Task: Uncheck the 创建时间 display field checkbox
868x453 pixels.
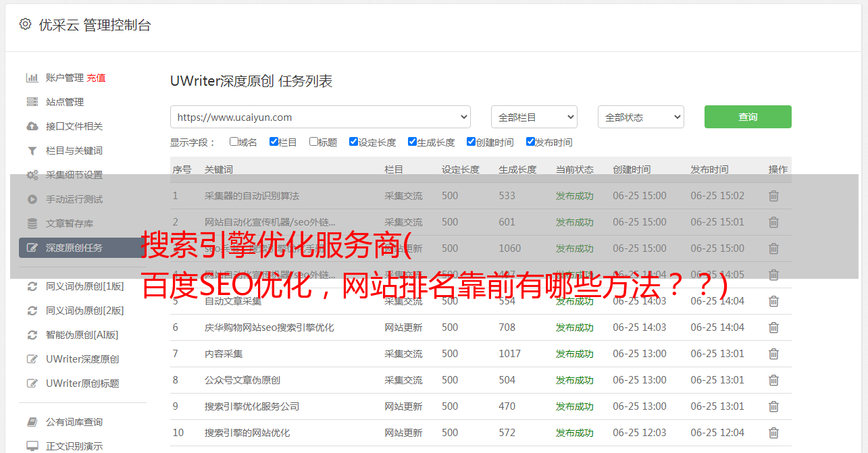Action: click(x=471, y=142)
